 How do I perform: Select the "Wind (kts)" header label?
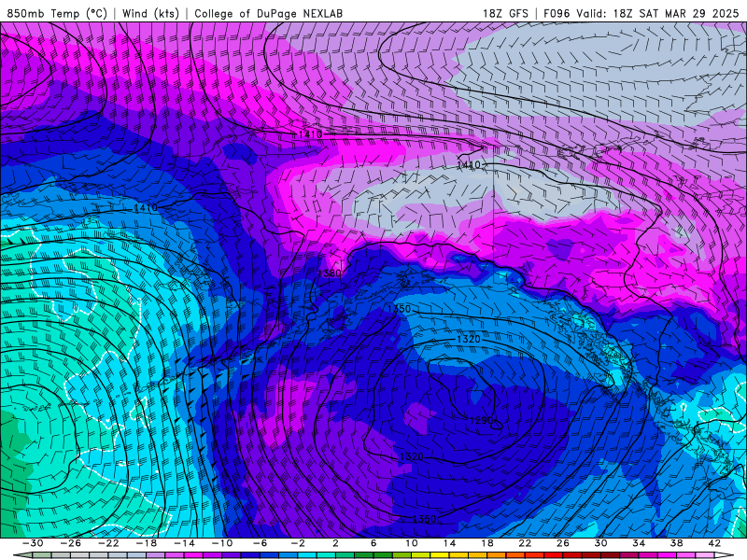tap(150, 13)
